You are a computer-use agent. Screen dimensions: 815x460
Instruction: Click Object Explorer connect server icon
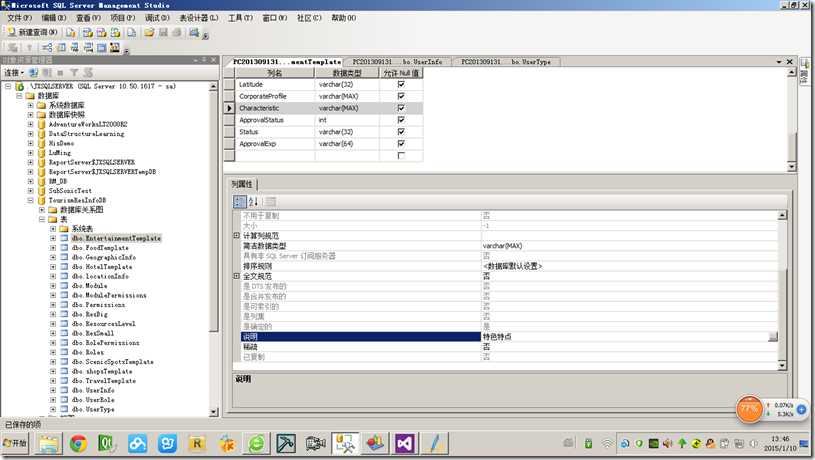click(34, 72)
